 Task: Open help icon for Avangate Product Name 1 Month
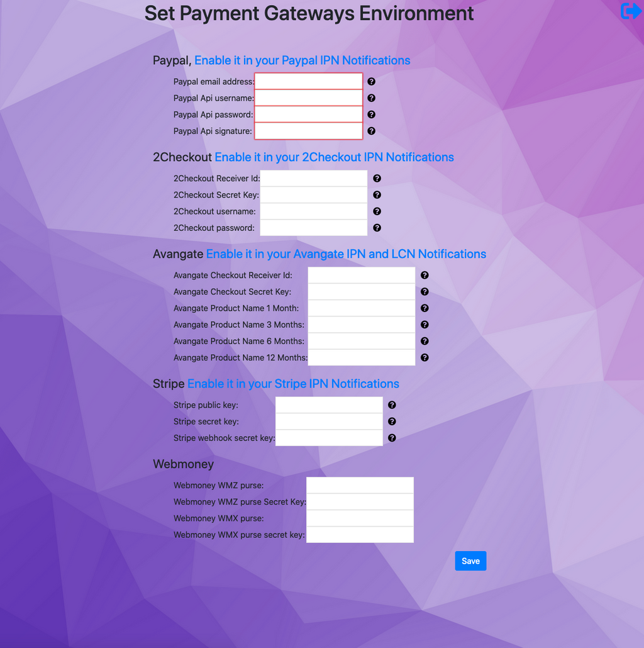425,308
